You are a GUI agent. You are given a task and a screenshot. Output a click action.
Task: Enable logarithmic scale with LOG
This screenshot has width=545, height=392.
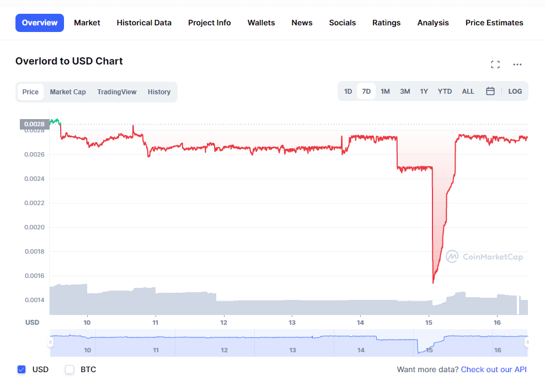click(x=515, y=91)
